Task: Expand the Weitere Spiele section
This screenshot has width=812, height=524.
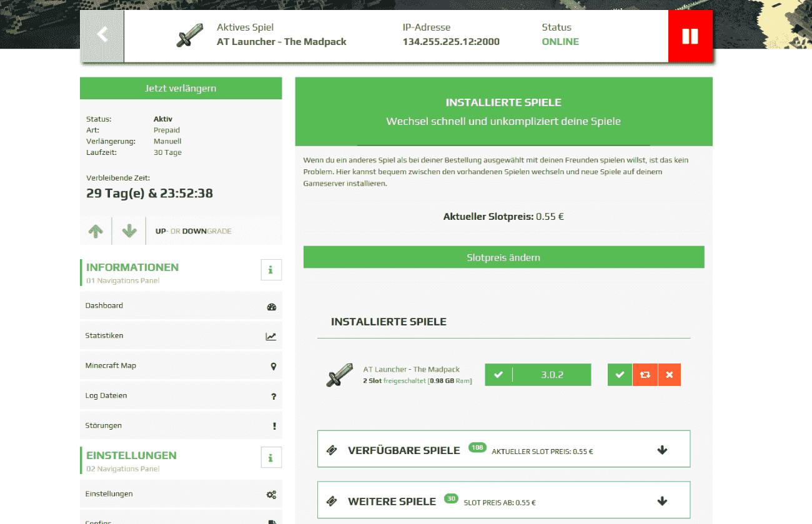Action: click(x=503, y=500)
